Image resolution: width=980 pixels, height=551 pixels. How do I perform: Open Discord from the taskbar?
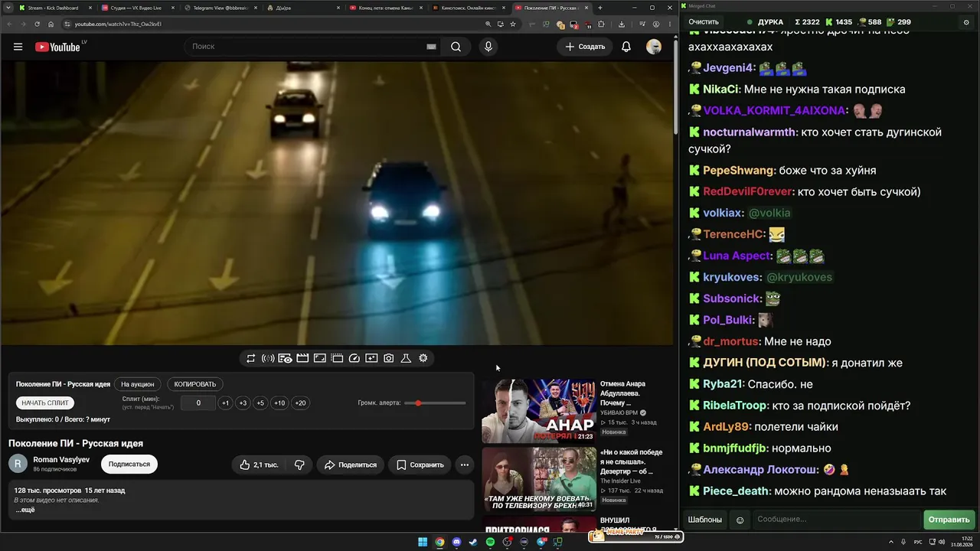pos(457,543)
